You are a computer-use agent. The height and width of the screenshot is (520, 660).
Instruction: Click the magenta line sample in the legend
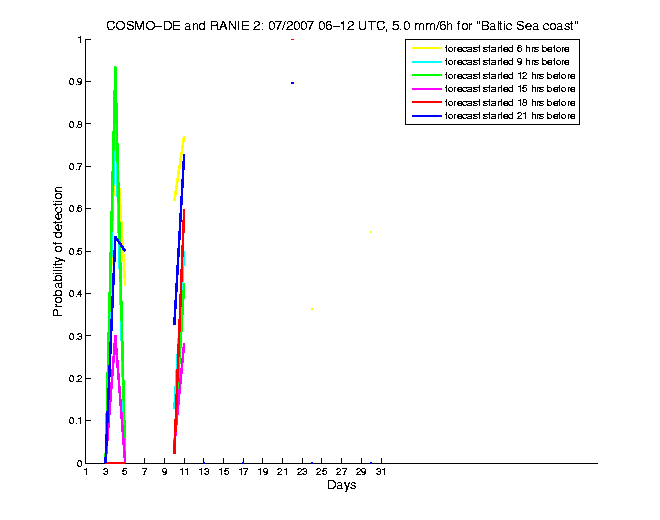(426, 90)
